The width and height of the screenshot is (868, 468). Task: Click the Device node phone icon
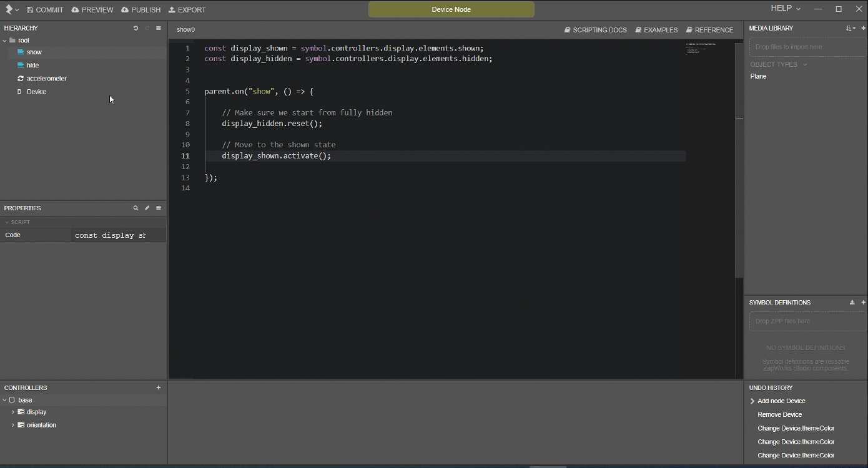coord(19,91)
